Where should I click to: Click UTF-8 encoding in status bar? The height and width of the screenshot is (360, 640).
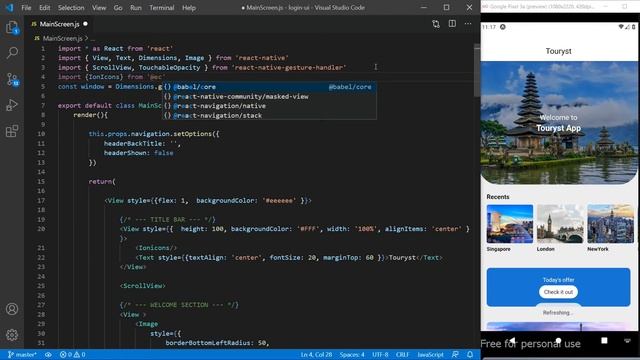point(380,355)
